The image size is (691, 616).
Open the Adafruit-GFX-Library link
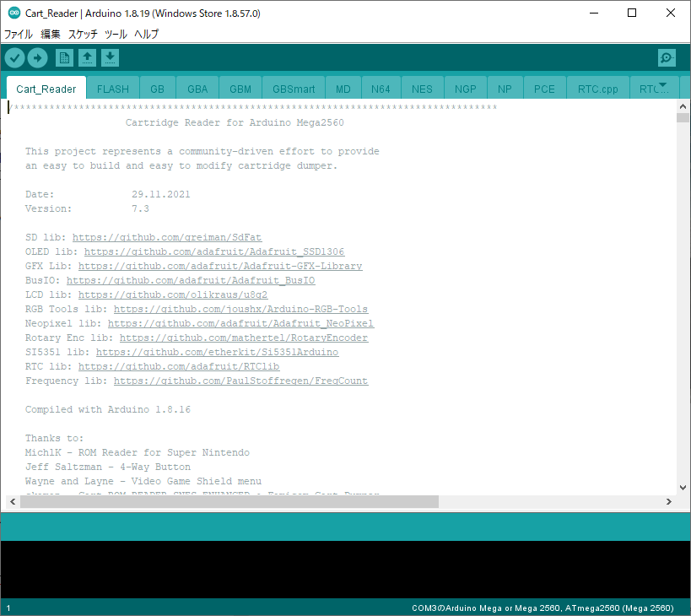click(x=220, y=266)
